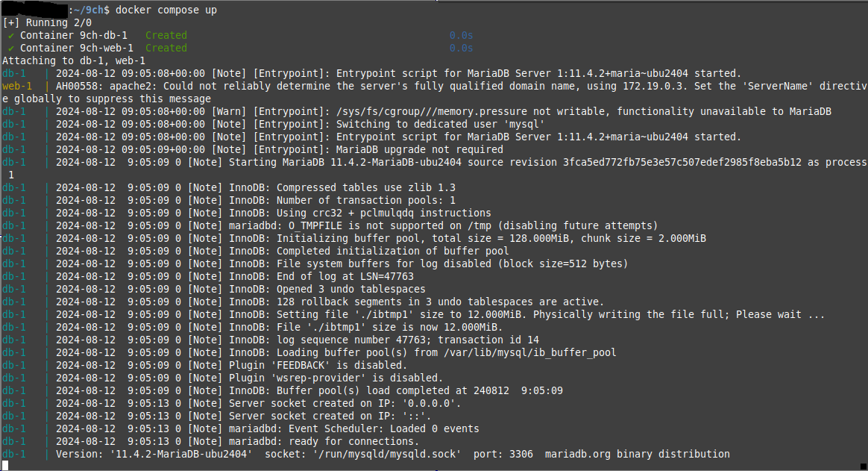Click the green checkmark beside Container 9ch-db-1
The width and height of the screenshot is (868, 471).
[11, 36]
